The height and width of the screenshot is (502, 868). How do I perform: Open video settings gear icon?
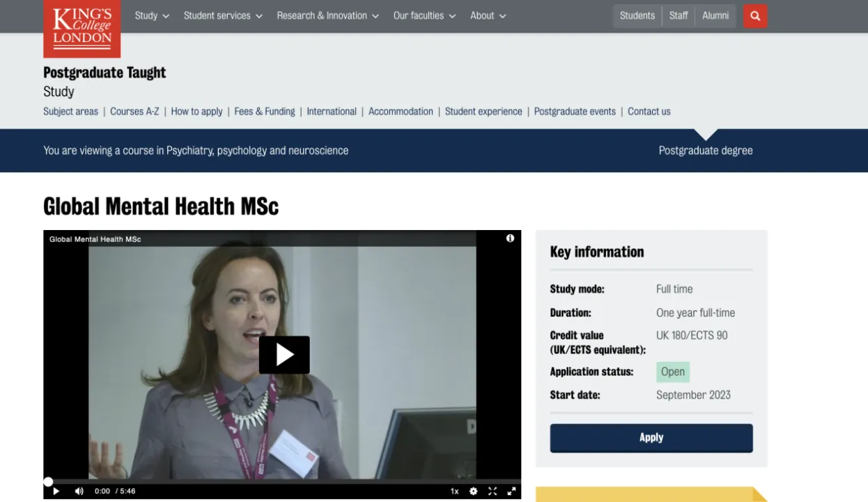[474, 491]
